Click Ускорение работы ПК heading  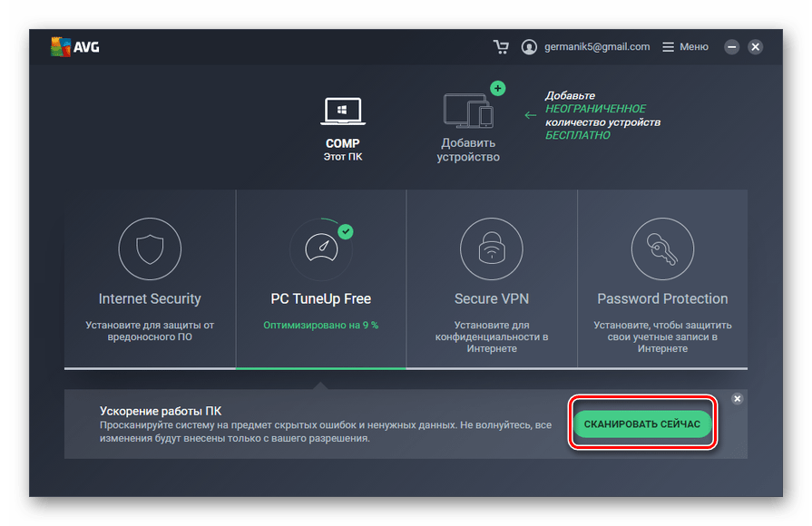point(161,411)
